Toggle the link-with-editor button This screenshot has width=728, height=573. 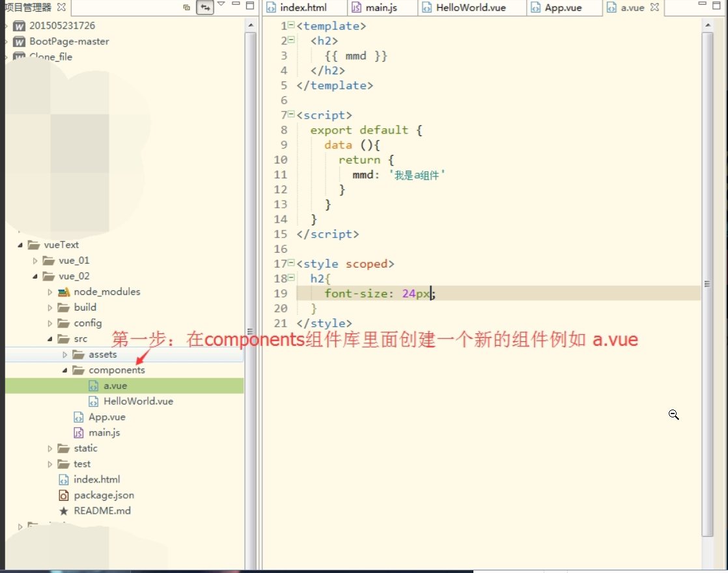click(x=204, y=7)
